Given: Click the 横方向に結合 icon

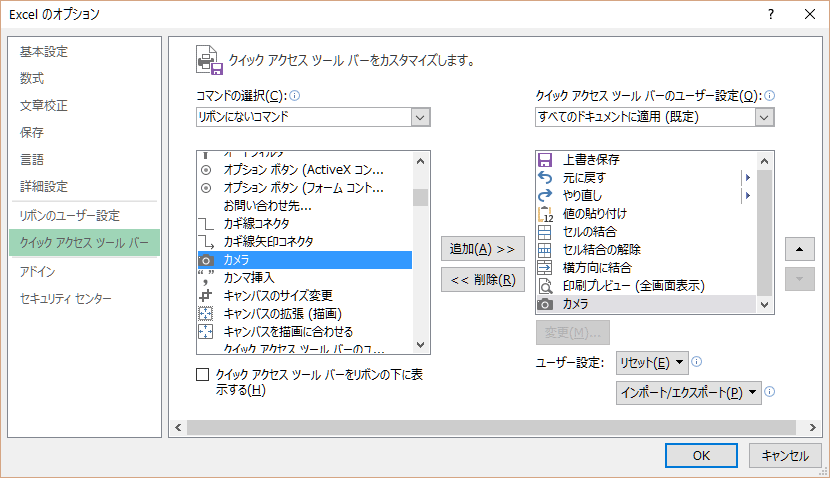Looking at the screenshot, I should (545, 268).
